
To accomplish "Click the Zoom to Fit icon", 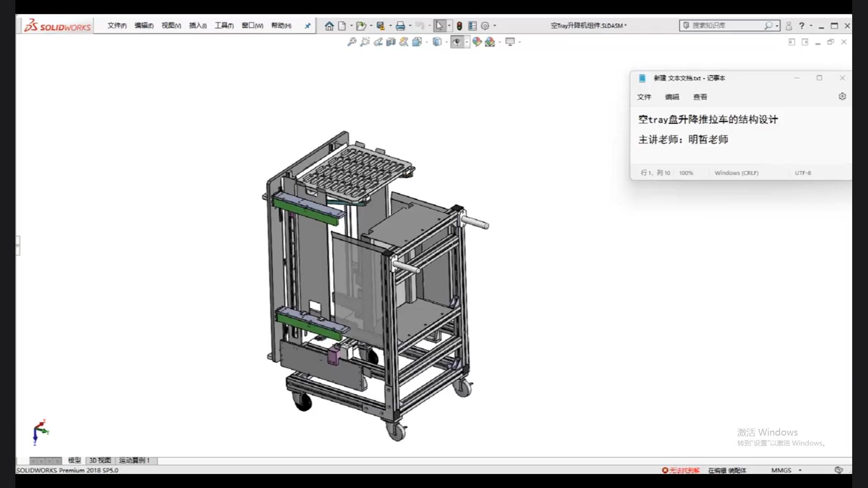I will tap(351, 42).
